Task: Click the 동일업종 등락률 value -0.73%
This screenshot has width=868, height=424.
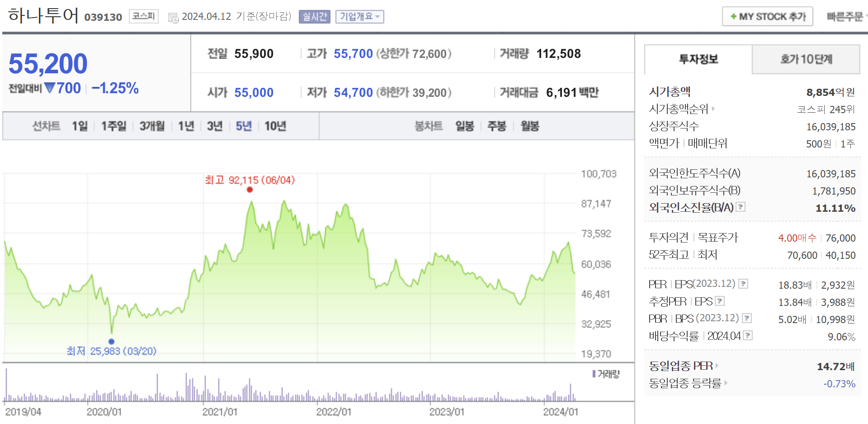Action: click(839, 384)
